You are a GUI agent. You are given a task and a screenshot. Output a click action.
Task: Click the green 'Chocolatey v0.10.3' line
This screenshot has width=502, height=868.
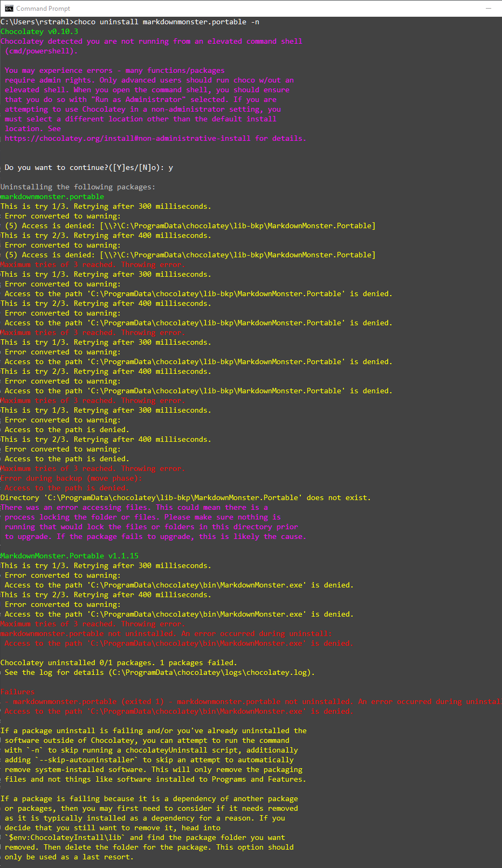tap(39, 32)
